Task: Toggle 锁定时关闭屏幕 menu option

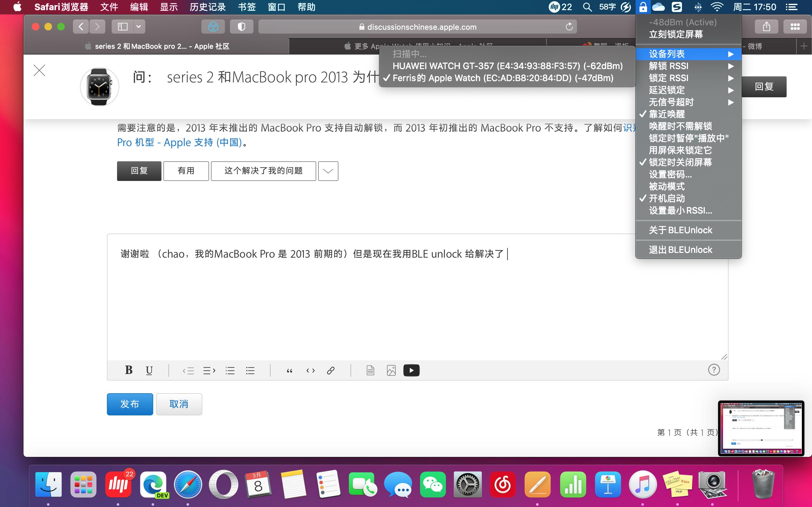Action: tap(680, 162)
